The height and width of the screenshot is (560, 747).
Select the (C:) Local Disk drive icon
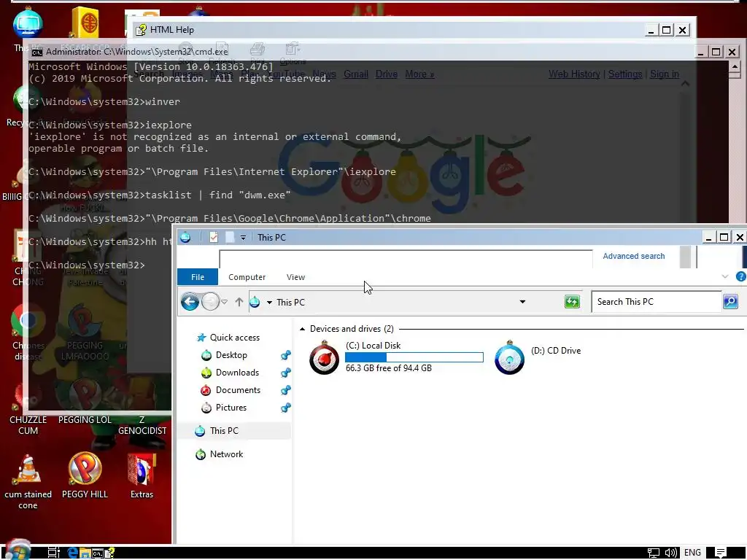point(324,357)
